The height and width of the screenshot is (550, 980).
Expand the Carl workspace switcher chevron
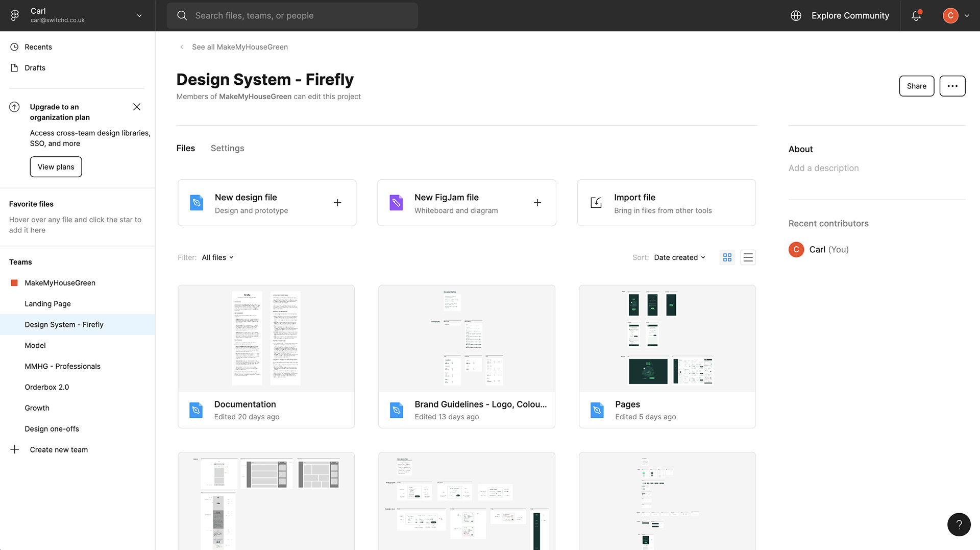click(139, 16)
